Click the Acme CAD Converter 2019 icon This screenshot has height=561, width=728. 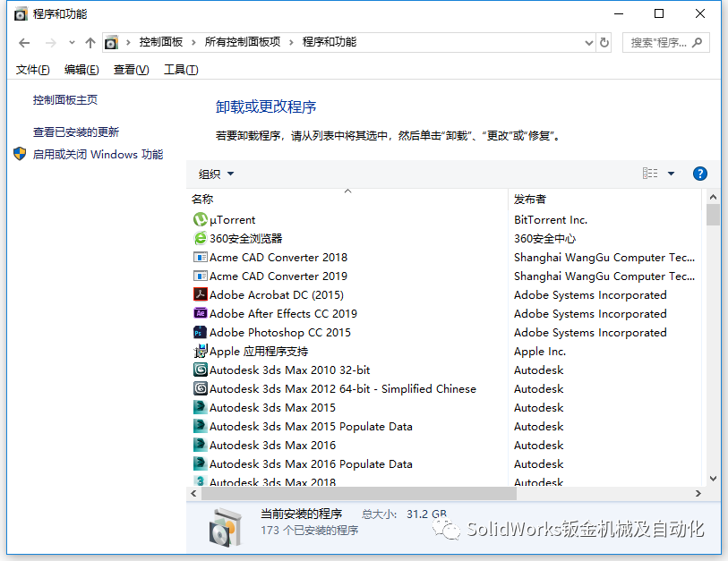200,276
